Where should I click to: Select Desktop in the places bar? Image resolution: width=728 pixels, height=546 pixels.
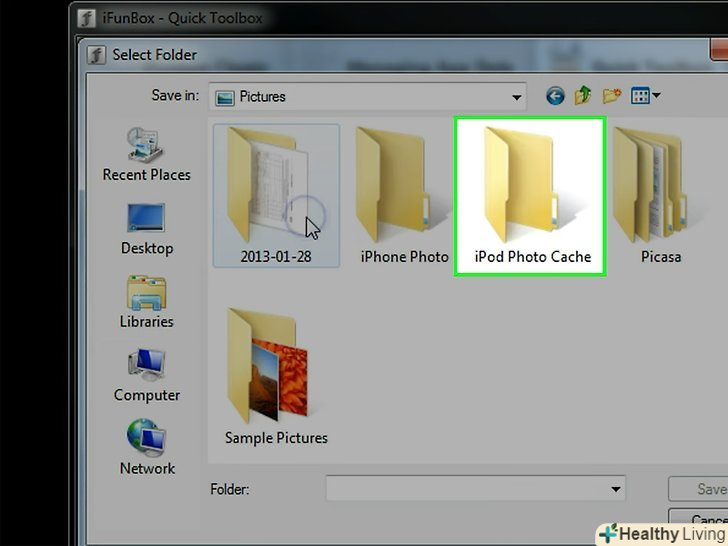147,229
